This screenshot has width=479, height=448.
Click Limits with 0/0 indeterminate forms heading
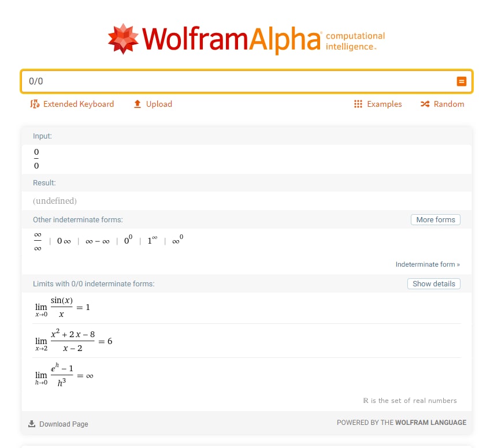(x=94, y=284)
